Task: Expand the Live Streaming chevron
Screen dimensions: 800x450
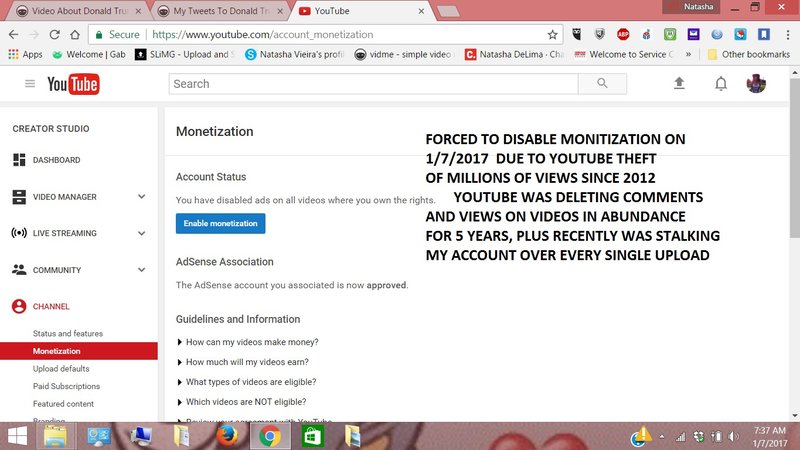Action: coord(141,233)
